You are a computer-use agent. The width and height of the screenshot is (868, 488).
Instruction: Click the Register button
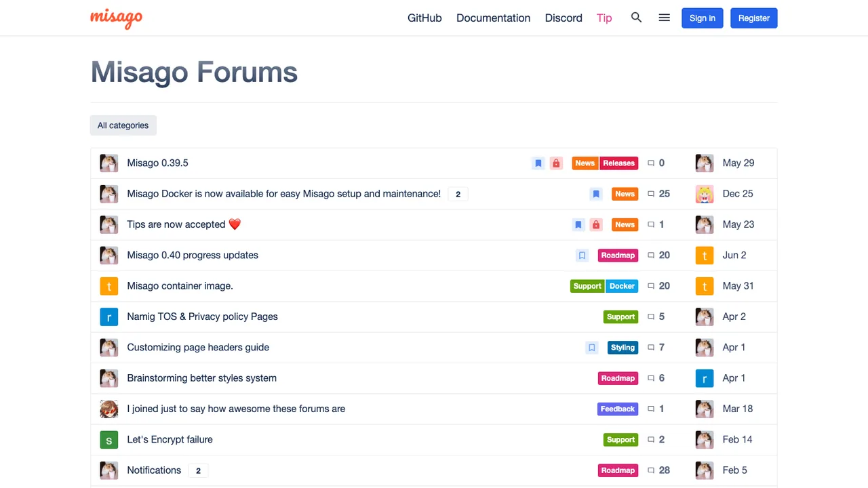pyautogui.click(x=754, y=18)
